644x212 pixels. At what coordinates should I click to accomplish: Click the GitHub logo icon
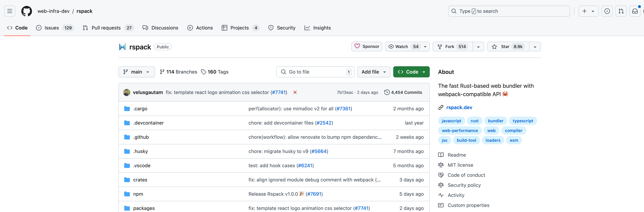tap(26, 11)
